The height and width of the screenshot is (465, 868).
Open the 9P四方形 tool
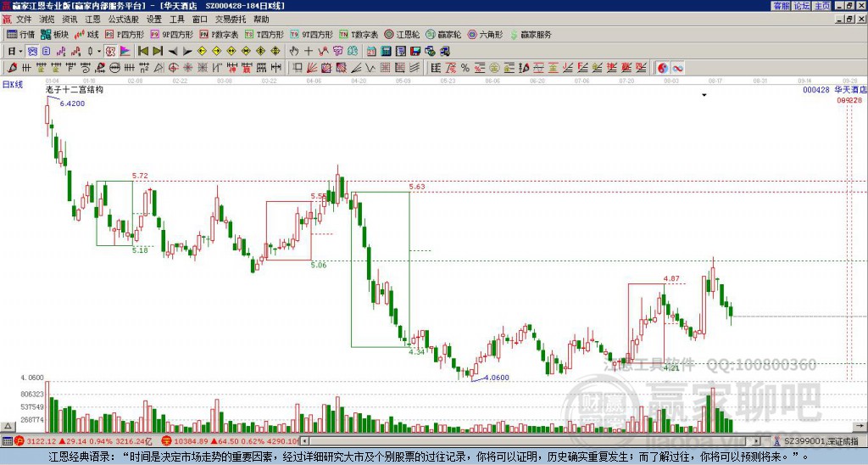171,34
